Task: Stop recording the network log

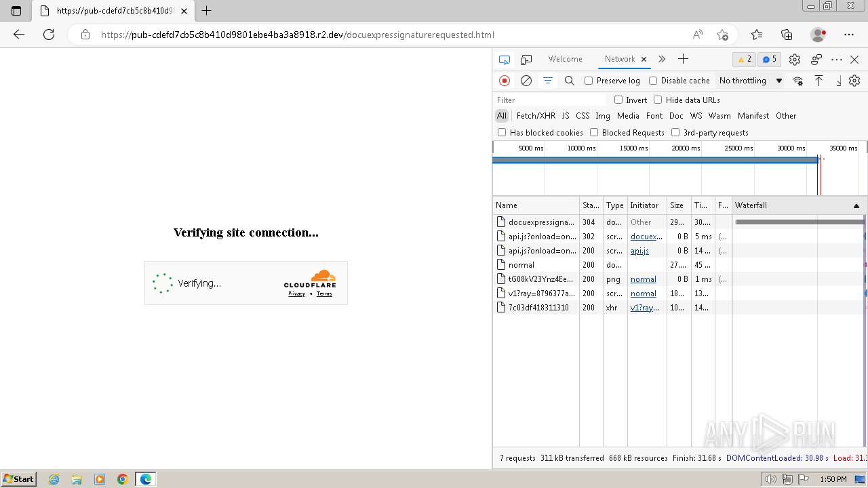Action: click(x=505, y=81)
